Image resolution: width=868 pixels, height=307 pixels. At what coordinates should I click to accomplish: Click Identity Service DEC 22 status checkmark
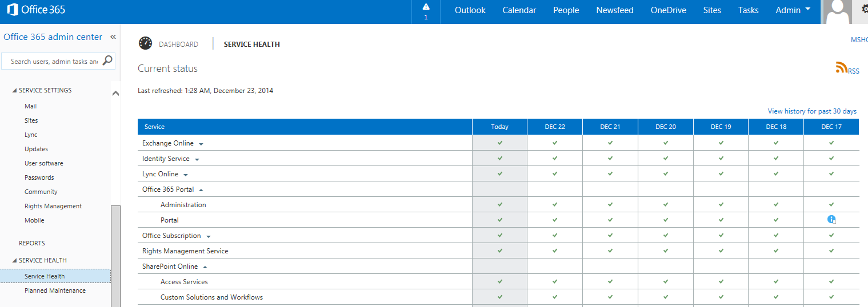pyautogui.click(x=555, y=158)
